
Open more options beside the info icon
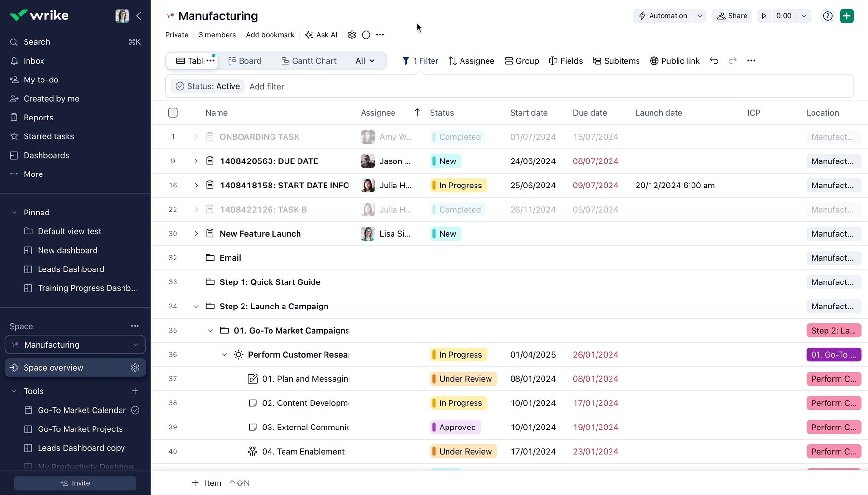(x=380, y=35)
